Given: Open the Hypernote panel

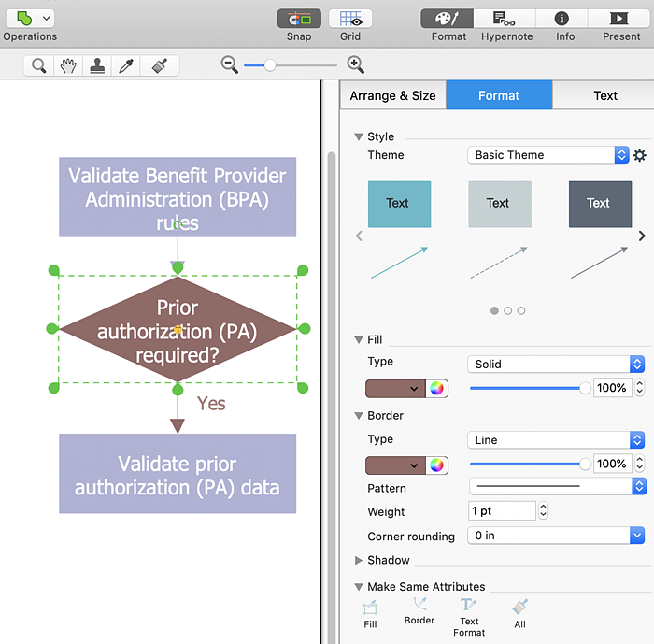Looking at the screenshot, I should coord(505,19).
